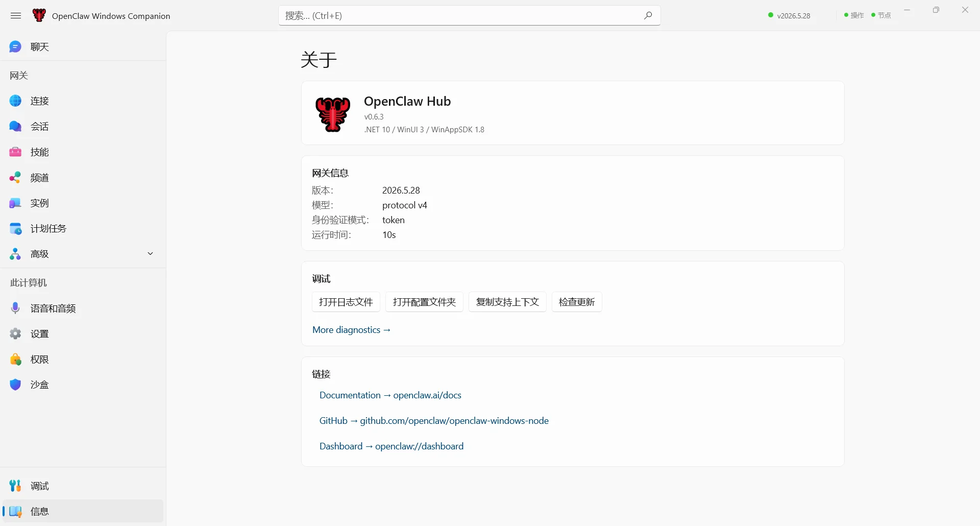Click the 检查更新 button
This screenshot has width=980, height=526.
(x=577, y=302)
